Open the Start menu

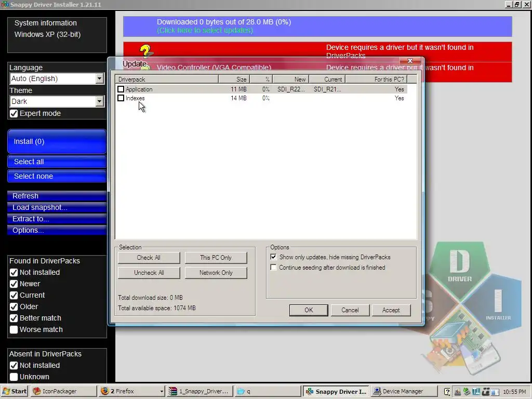coord(15,391)
